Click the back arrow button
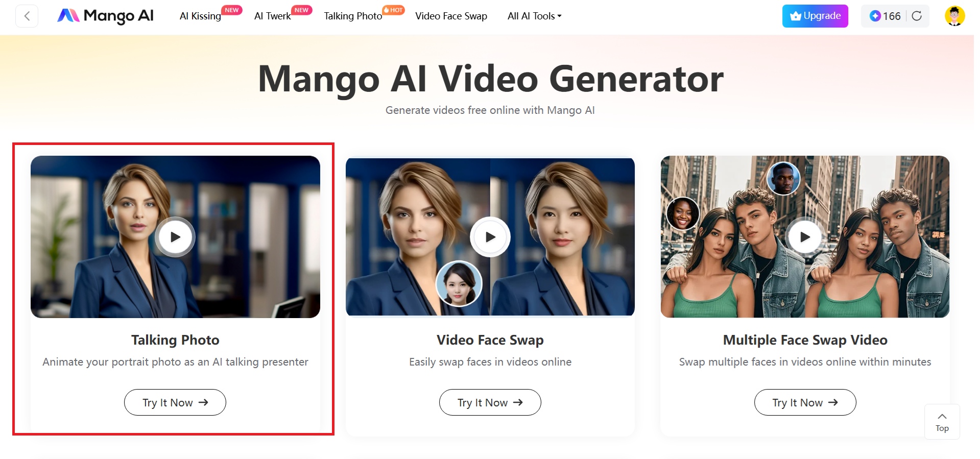The width and height of the screenshot is (980, 459). tap(27, 16)
